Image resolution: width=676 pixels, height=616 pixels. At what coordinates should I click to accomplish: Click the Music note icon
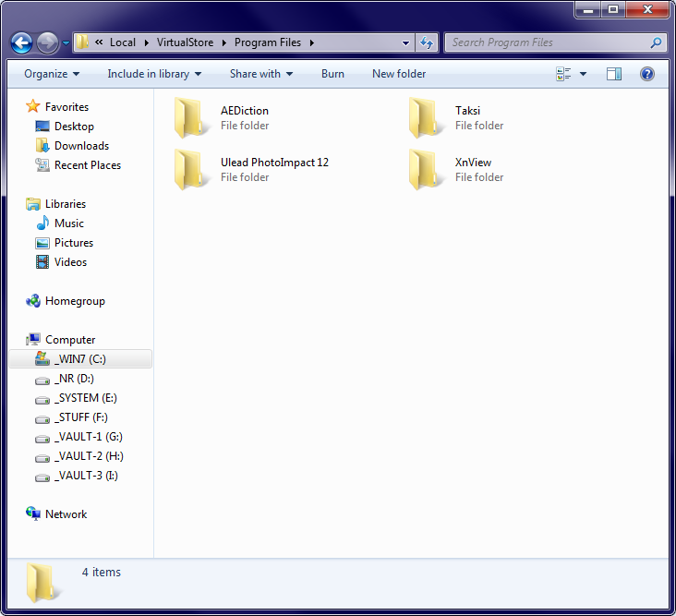(x=42, y=223)
